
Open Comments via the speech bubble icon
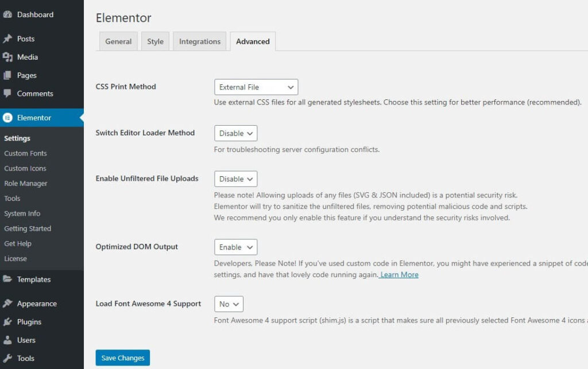(8, 94)
